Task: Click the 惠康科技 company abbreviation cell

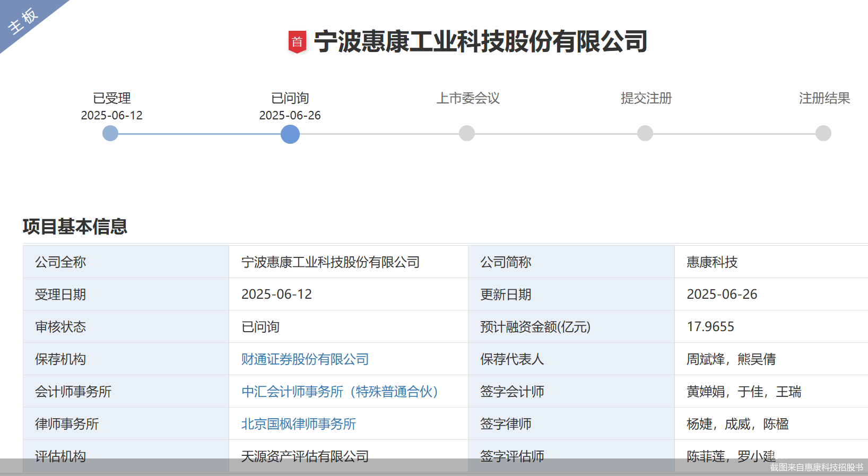Action: click(712, 262)
